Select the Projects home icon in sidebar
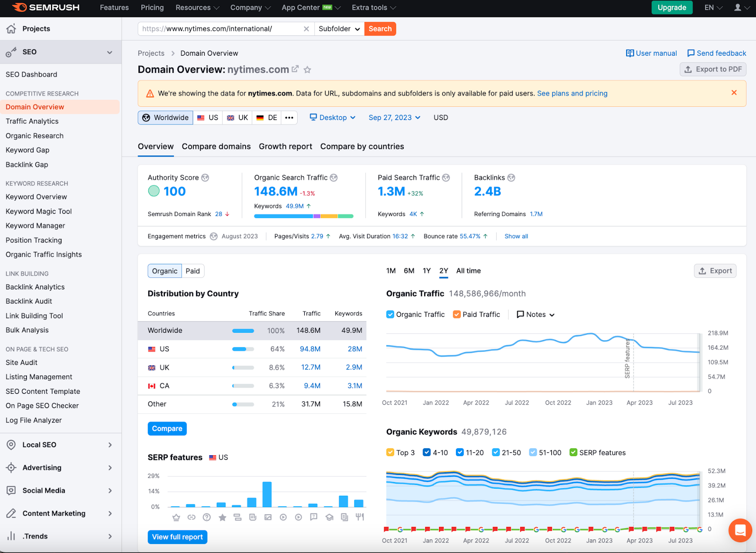The image size is (756, 553). pos(11,28)
